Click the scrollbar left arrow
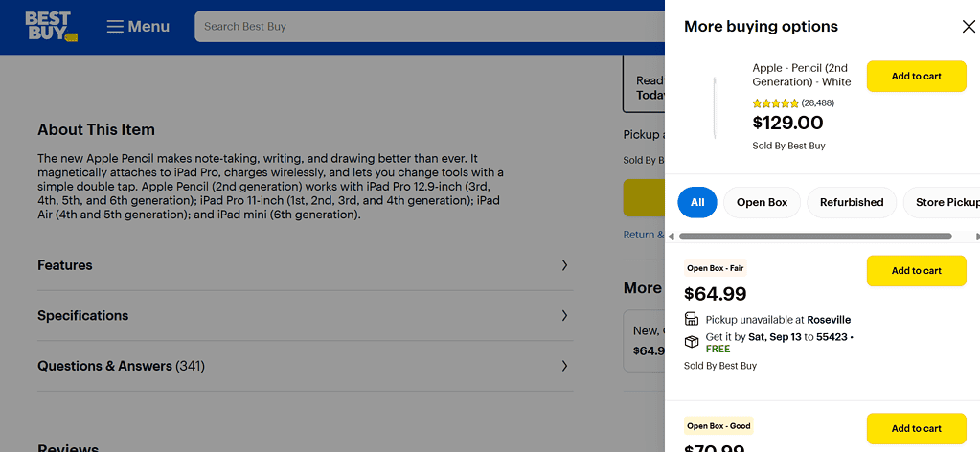The width and height of the screenshot is (980, 452). 672,237
